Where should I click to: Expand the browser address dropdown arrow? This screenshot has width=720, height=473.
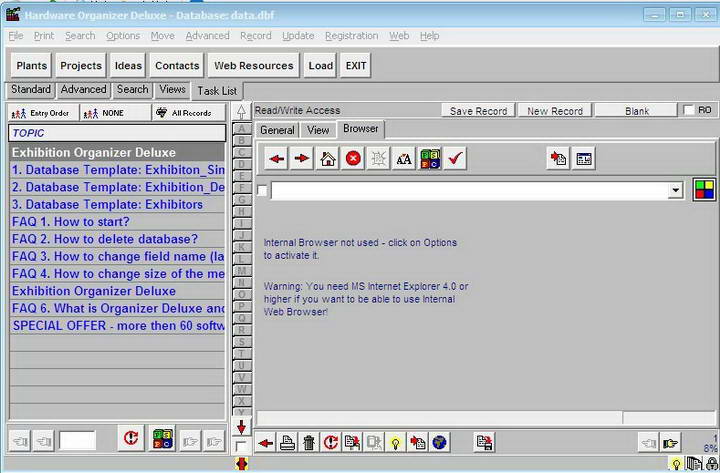675,190
